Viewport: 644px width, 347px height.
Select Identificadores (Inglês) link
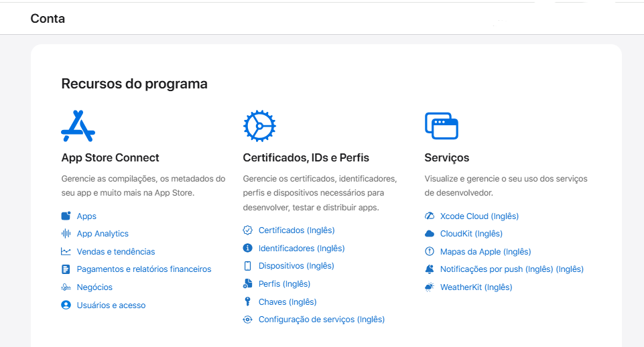point(301,249)
